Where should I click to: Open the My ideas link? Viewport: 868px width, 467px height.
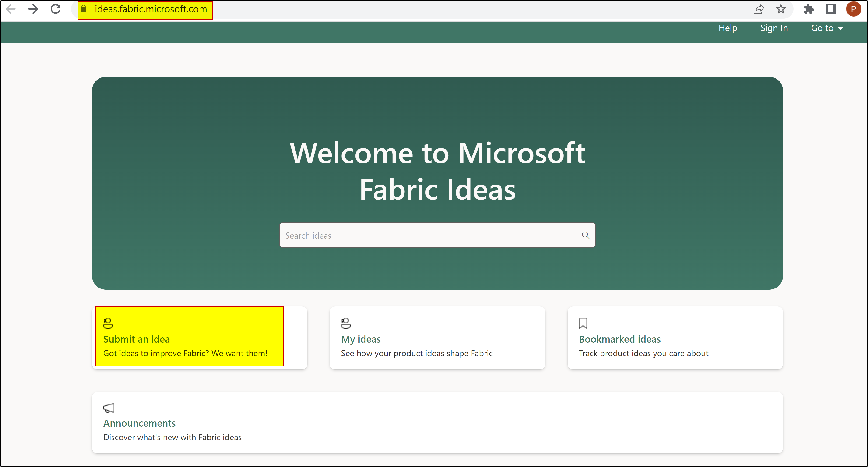[x=361, y=339]
